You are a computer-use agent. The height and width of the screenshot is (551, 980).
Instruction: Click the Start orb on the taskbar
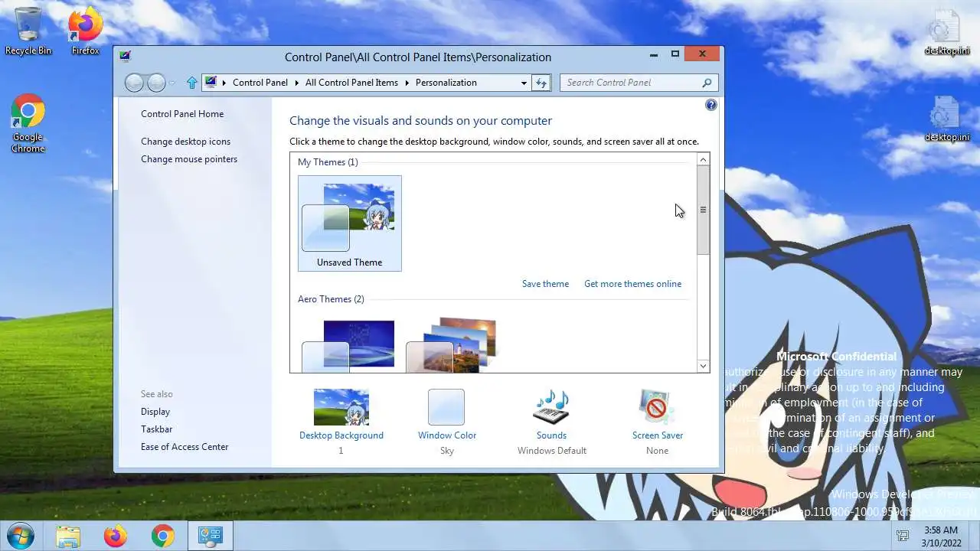coord(19,536)
